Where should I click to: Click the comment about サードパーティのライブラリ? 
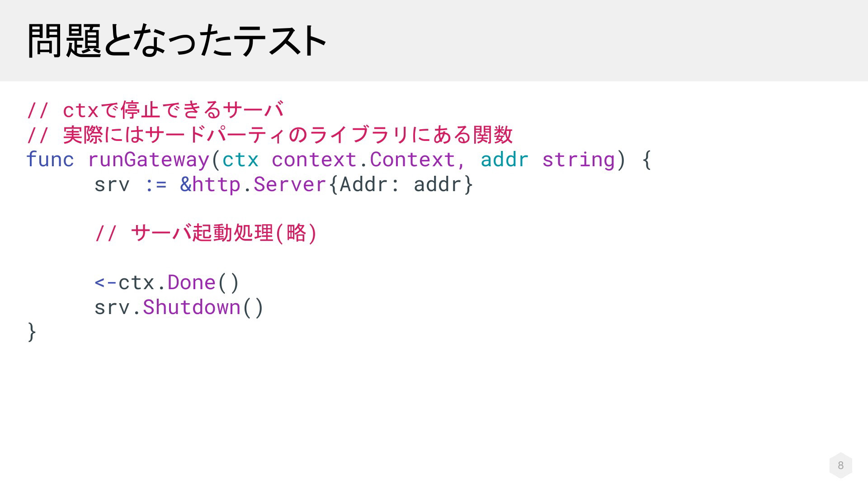[x=269, y=135]
